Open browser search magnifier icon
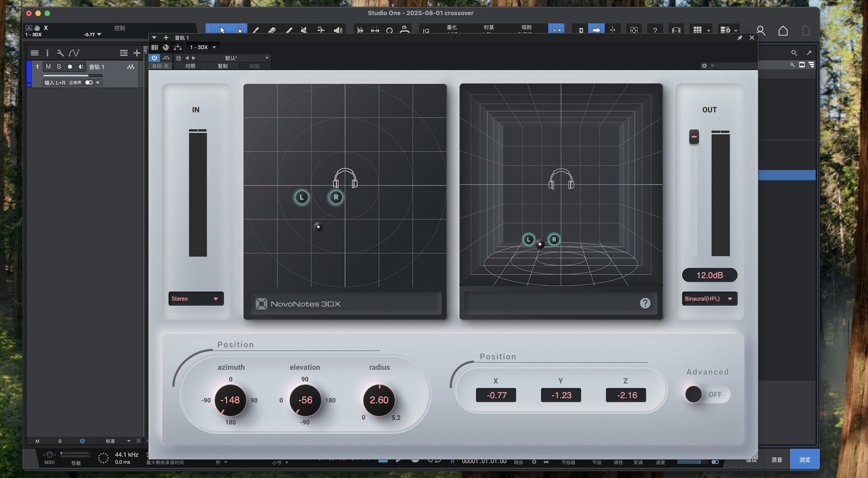Viewport: 868px width, 478px height. pyautogui.click(x=794, y=53)
